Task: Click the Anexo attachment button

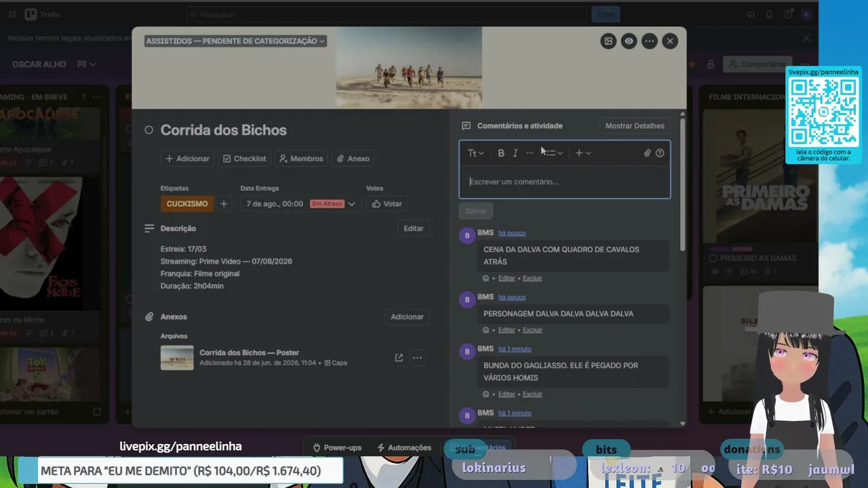Action: pos(353,159)
